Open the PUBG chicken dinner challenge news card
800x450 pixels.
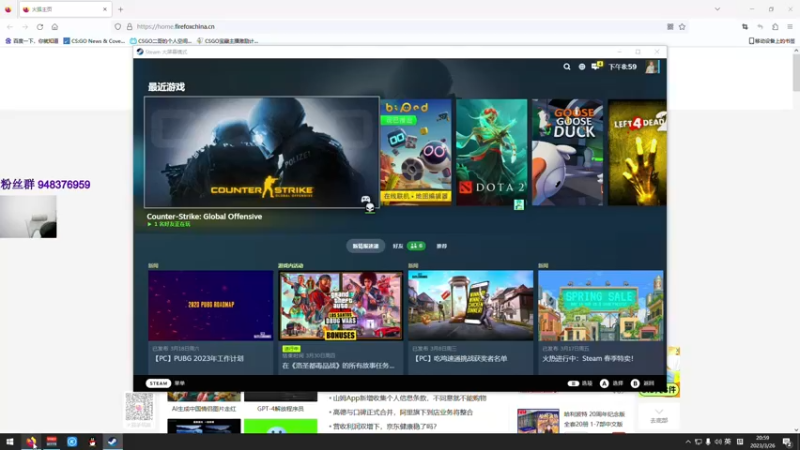[x=470, y=322]
